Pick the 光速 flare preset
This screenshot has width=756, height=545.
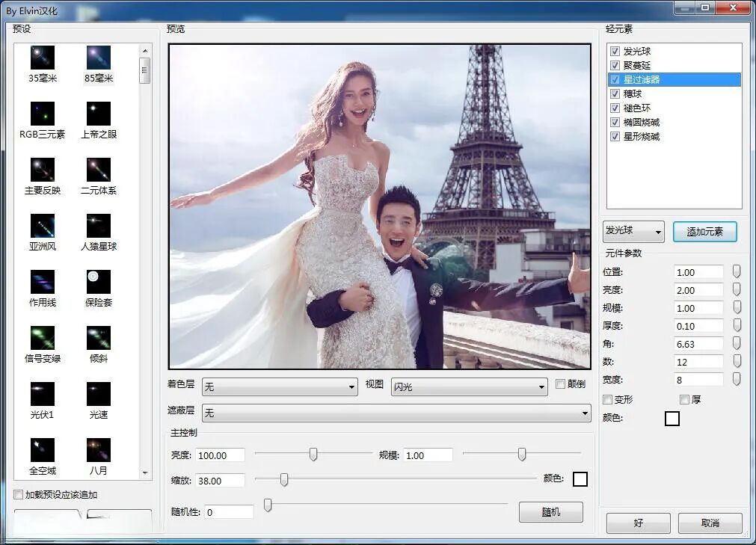tap(98, 394)
